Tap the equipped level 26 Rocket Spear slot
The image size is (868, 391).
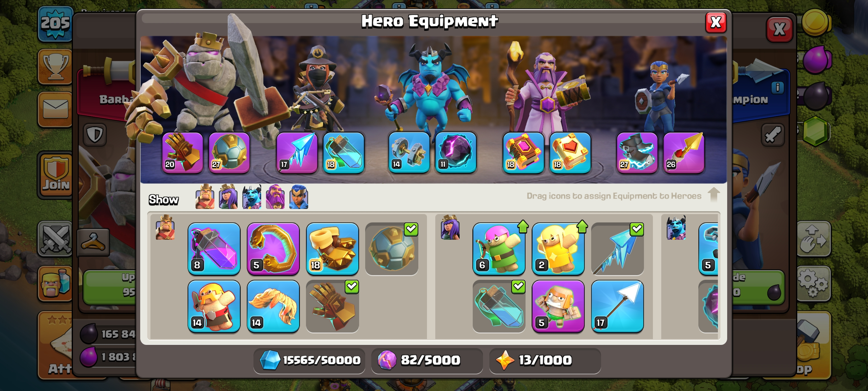coord(684,153)
